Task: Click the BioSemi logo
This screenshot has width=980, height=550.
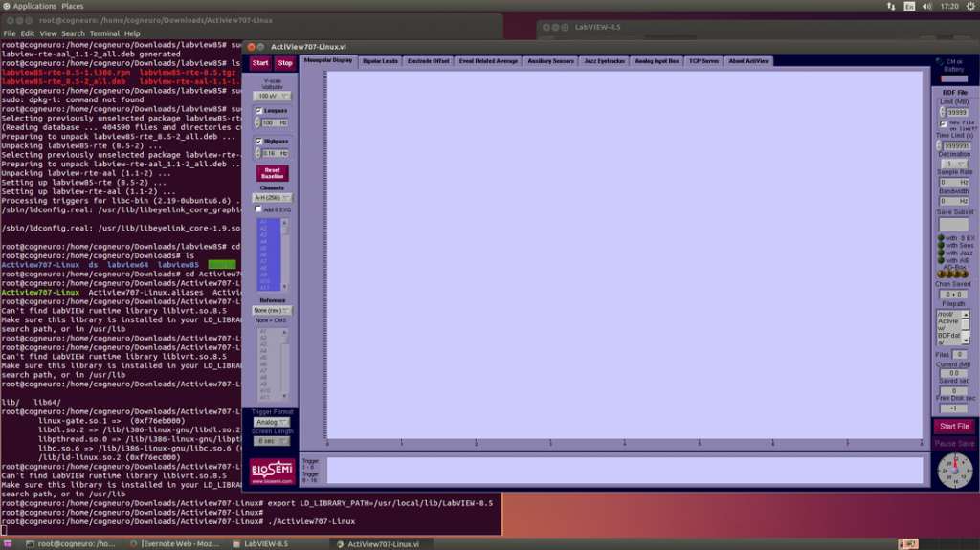Action: [x=272, y=472]
